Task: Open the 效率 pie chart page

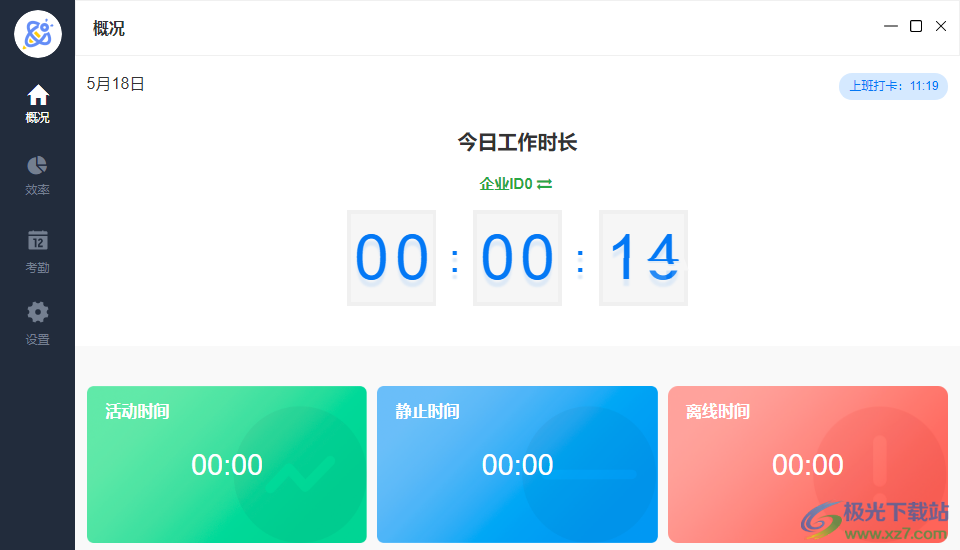Action: coord(37,176)
